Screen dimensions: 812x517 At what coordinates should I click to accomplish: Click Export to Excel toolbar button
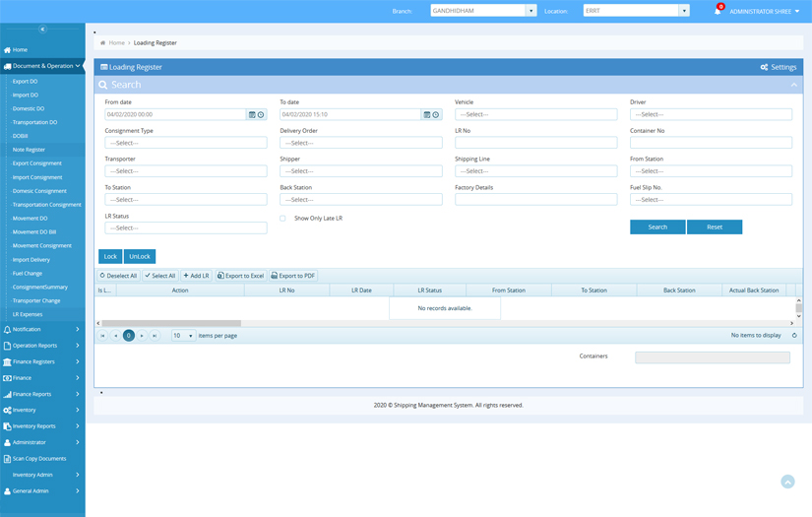point(240,276)
